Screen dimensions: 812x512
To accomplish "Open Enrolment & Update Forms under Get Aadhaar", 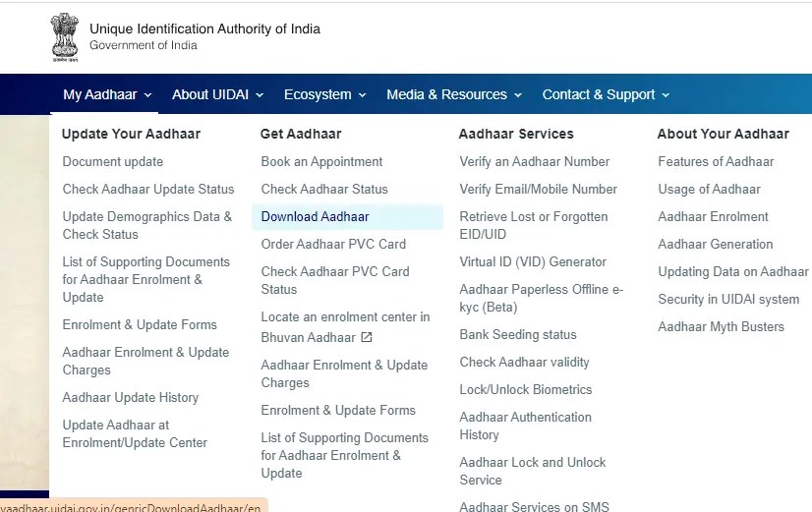I will click(x=338, y=410).
